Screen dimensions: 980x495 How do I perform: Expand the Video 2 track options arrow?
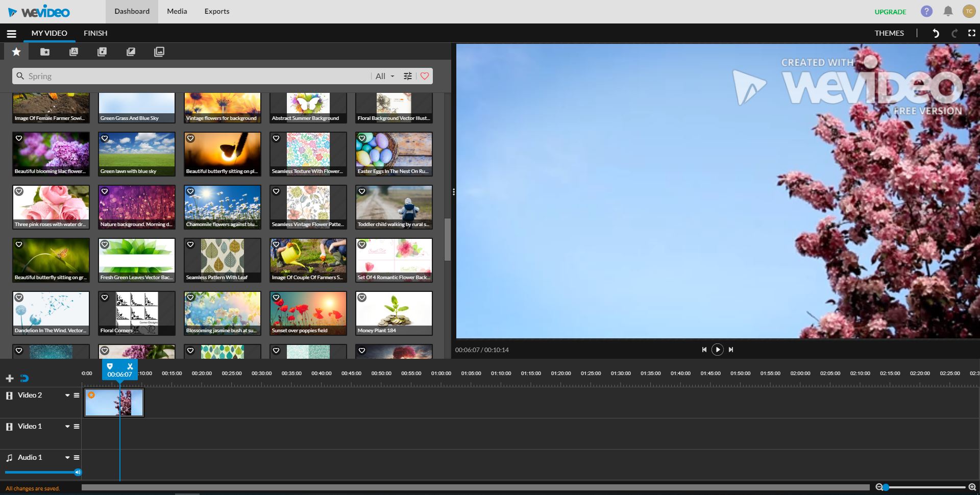point(67,395)
